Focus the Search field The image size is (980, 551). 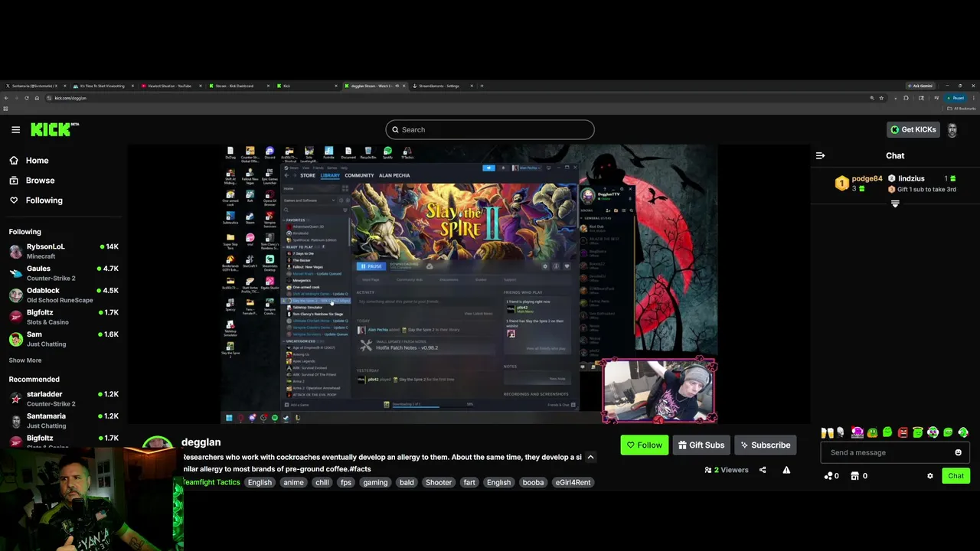[x=490, y=129]
